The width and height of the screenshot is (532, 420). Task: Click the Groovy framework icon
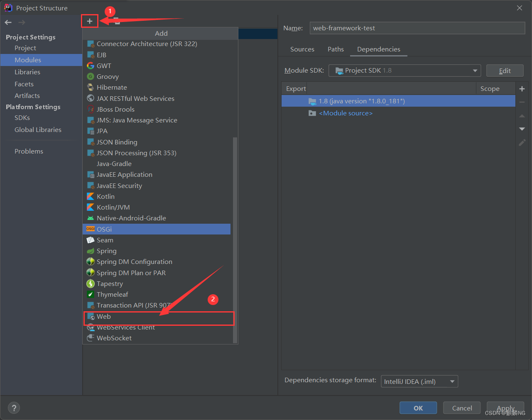[x=91, y=76]
